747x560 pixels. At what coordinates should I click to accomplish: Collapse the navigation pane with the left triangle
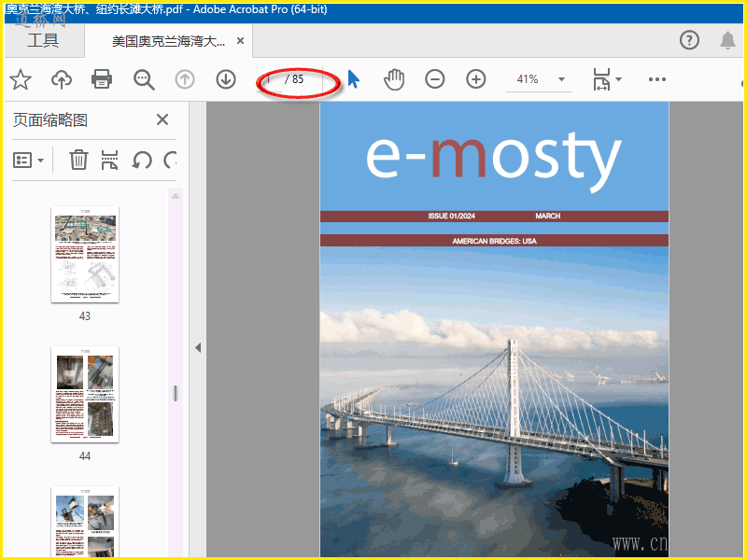coord(198,347)
